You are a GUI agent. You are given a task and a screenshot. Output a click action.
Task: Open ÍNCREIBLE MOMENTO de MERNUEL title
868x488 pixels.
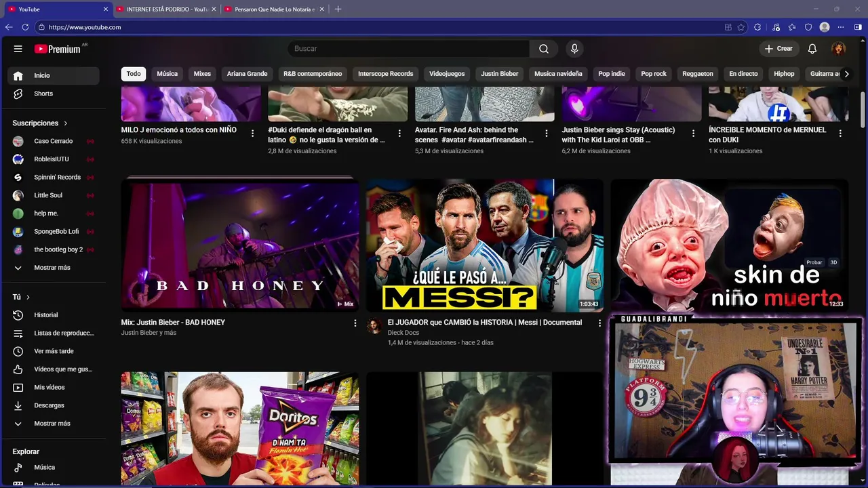pyautogui.click(x=768, y=135)
